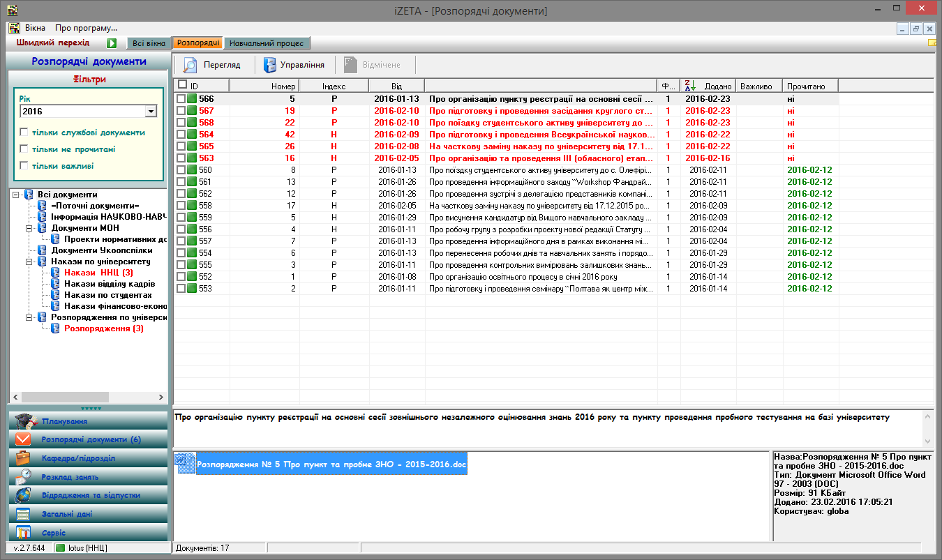Collapse the Розпорядження по універси... branch
Viewport: 942px width, 560px height.
(29, 317)
